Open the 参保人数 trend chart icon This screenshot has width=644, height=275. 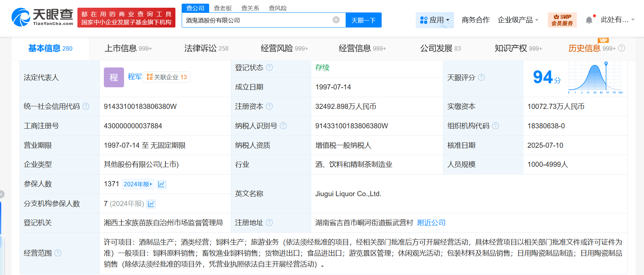coord(161,184)
